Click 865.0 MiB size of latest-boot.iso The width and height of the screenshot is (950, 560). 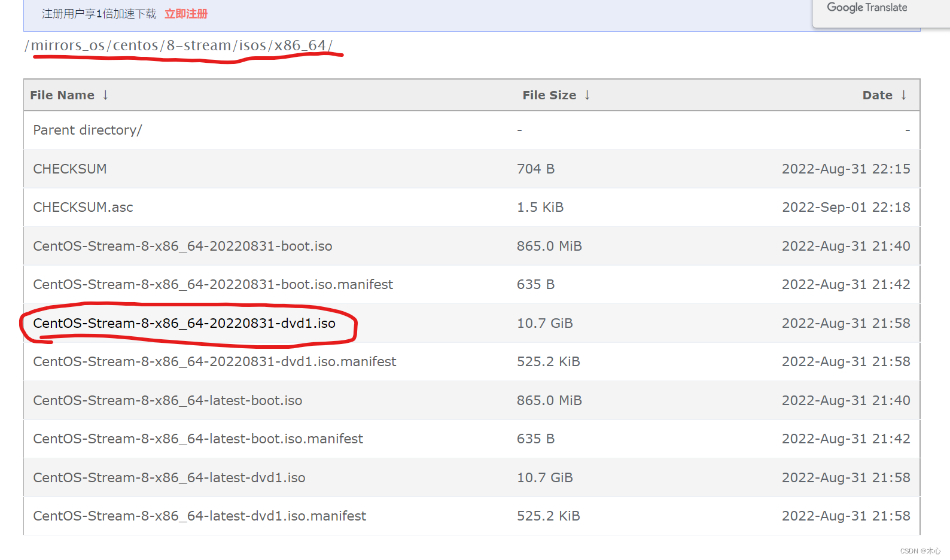coord(549,400)
